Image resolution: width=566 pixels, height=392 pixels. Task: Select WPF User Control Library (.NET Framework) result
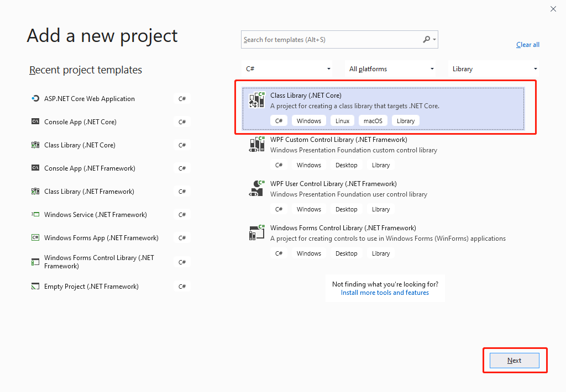[384, 197]
